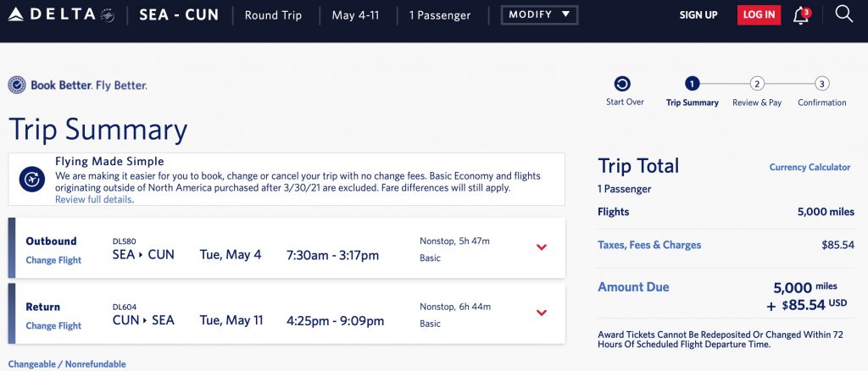Select the Trip Summary step
The height and width of the screenshot is (371, 868).
(x=693, y=84)
